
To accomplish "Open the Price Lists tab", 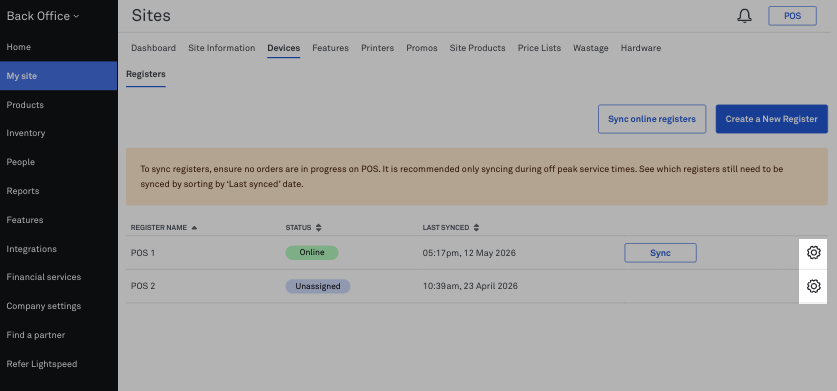I will click(539, 48).
